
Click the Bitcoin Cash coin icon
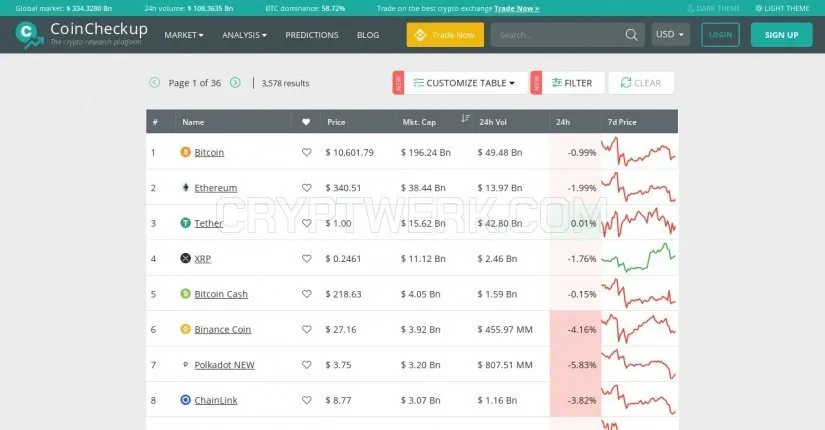(x=185, y=294)
